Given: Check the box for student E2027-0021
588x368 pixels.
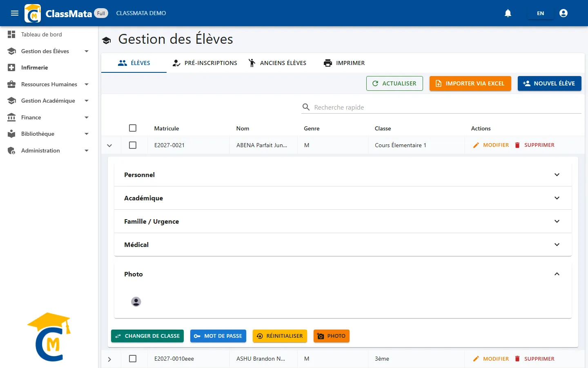Looking at the screenshot, I should click(x=133, y=145).
